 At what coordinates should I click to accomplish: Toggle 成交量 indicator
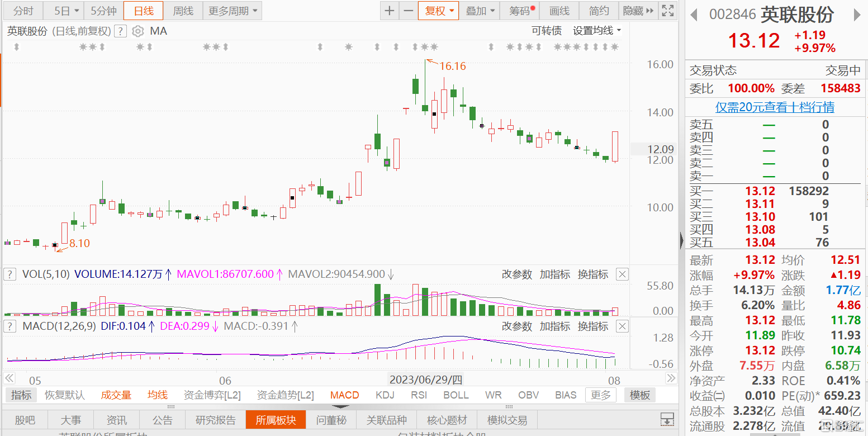(116, 395)
